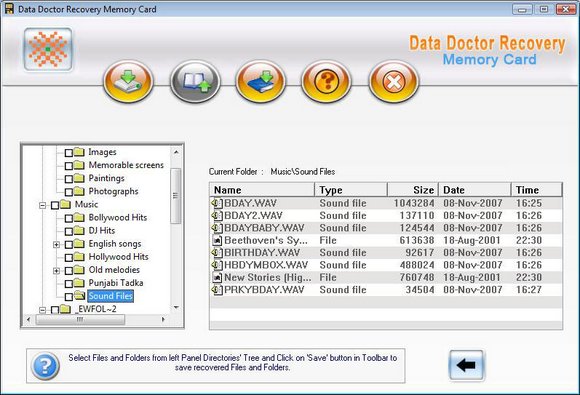Screen dimensions: 580x395
Task: Expand the Old melodies folder node
Action: click(x=56, y=271)
